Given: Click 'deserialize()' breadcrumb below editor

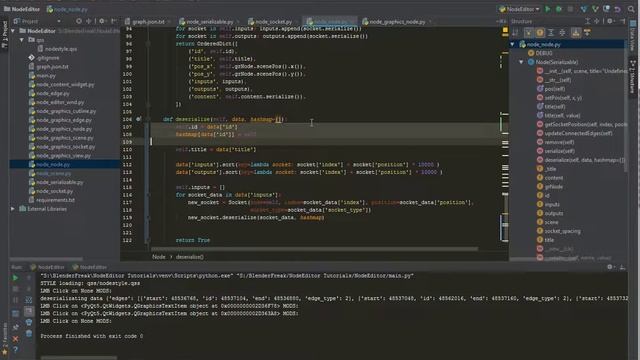Looking at the screenshot, I should point(189,257).
